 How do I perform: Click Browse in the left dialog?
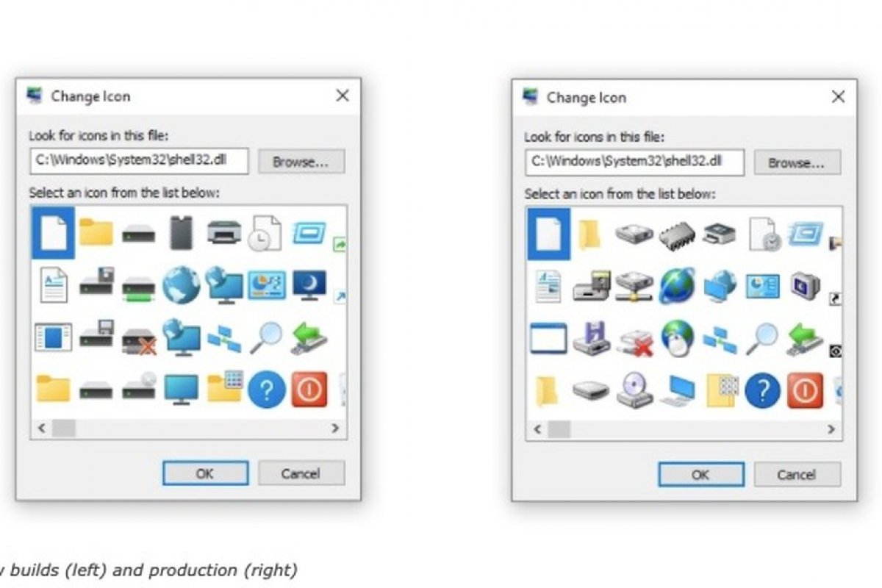coord(301,162)
